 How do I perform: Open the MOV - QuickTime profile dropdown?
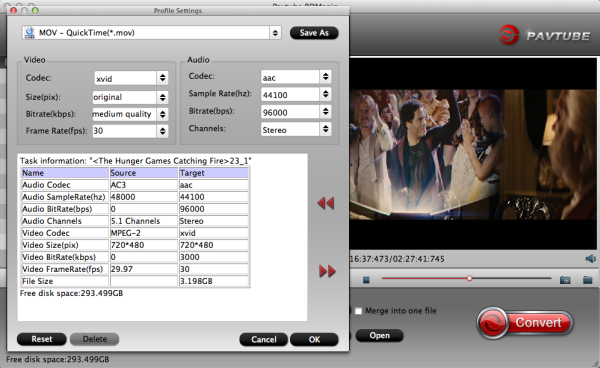click(x=152, y=33)
